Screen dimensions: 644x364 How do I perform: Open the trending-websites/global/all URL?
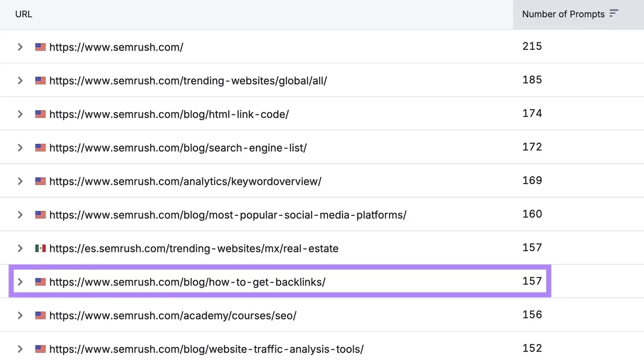(x=188, y=81)
